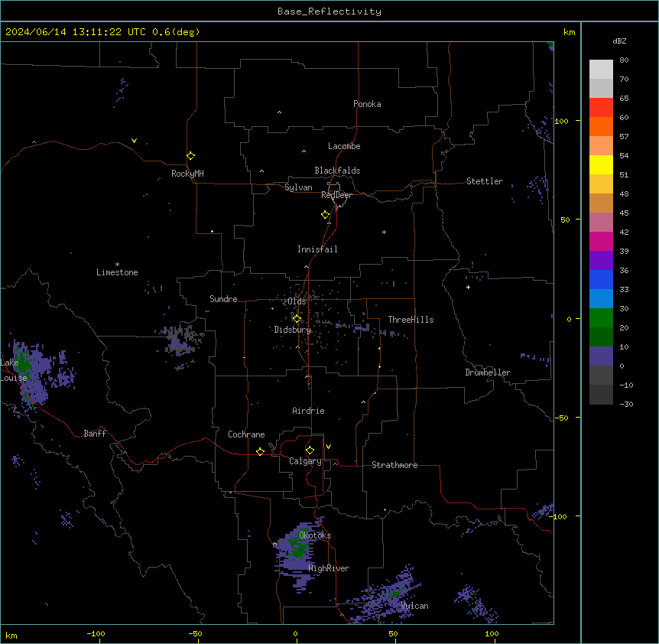659x644 pixels.
Task: Click the dBZ legend heading
Action: [619, 41]
